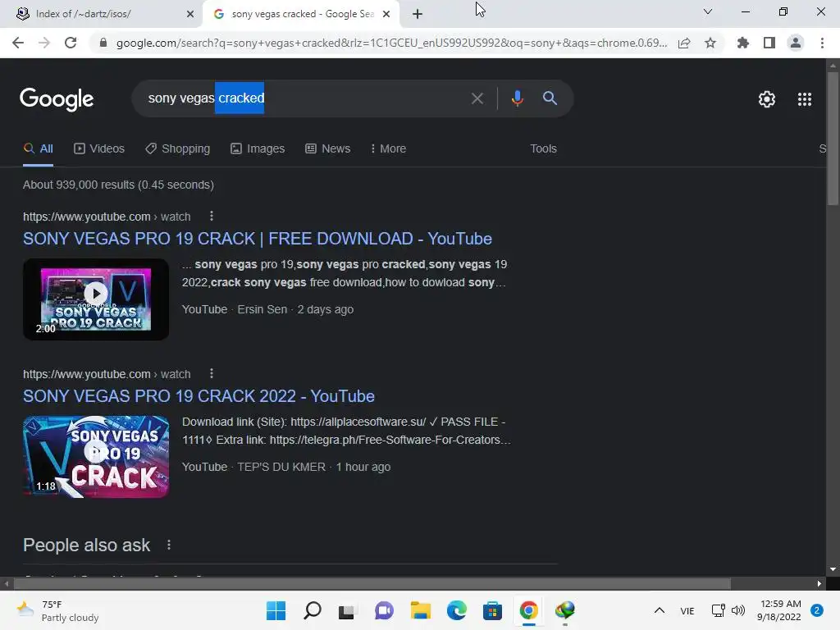The height and width of the screenshot is (630, 840).
Task: View site info via the address bar padlock
Action: tap(103, 43)
